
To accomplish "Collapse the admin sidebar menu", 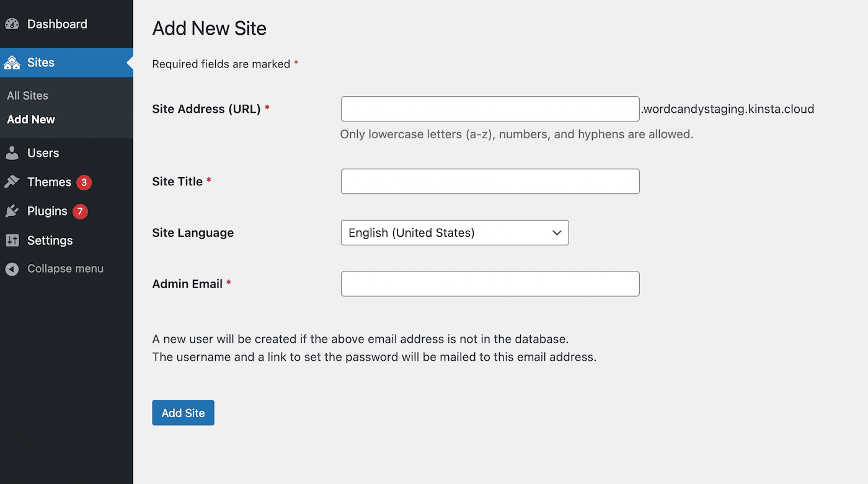I will click(x=65, y=269).
